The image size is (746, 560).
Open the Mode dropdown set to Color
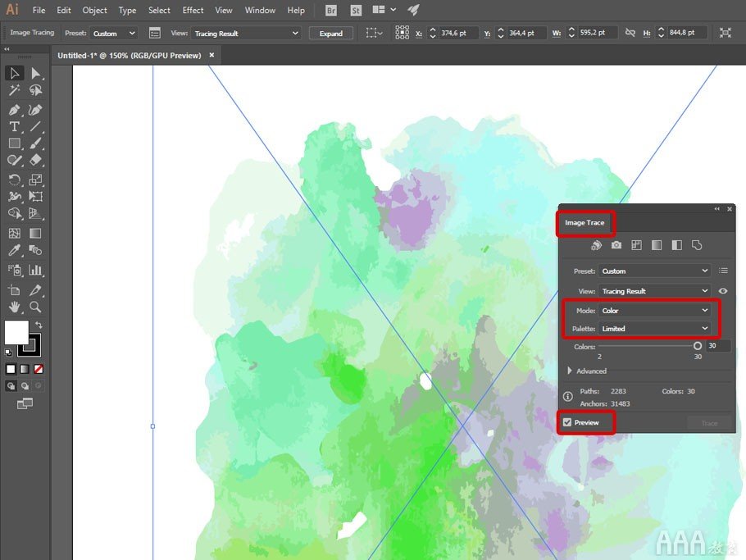[x=655, y=311]
